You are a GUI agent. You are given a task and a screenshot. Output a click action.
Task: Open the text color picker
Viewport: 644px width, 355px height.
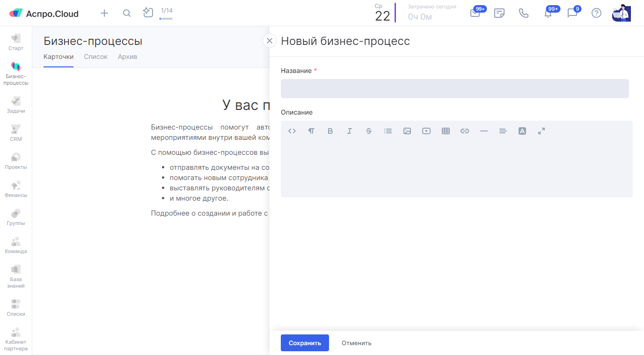(522, 131)
